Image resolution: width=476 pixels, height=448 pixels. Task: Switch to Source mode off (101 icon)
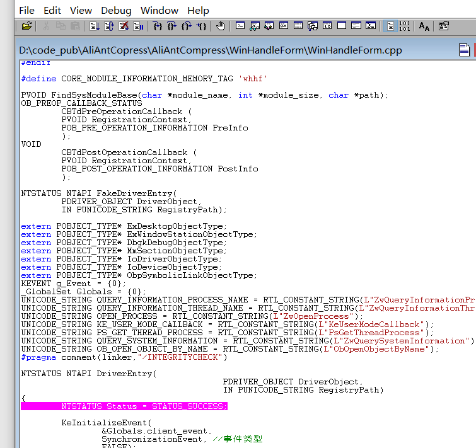point(405,26)
